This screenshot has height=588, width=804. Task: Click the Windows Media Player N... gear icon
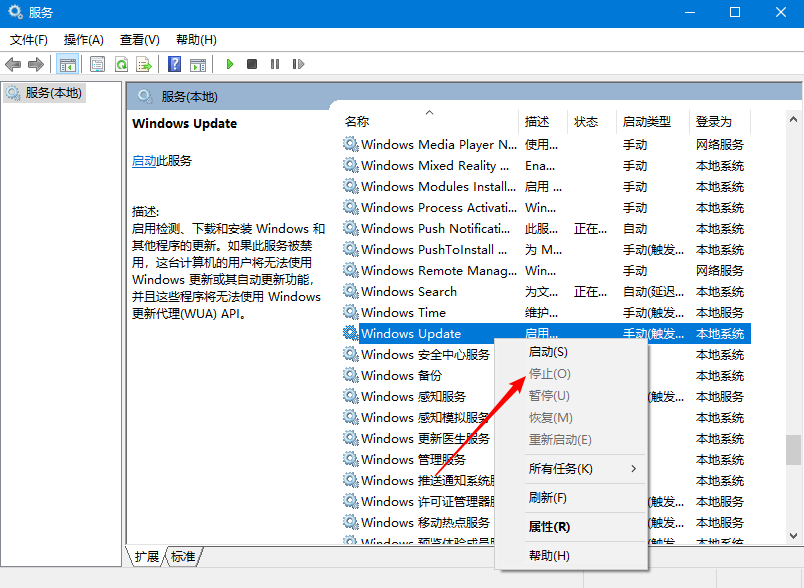click(x=351, y=144)
